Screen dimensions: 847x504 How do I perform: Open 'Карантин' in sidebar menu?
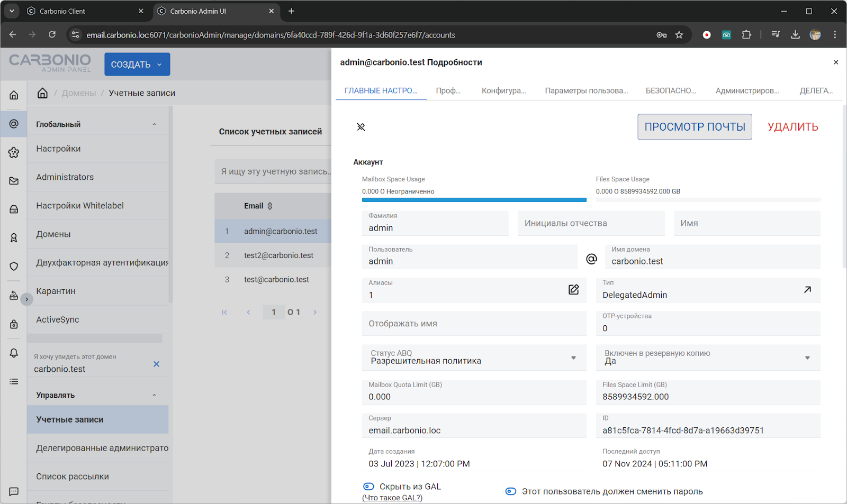pyautogui.click(x=98, y=291)
